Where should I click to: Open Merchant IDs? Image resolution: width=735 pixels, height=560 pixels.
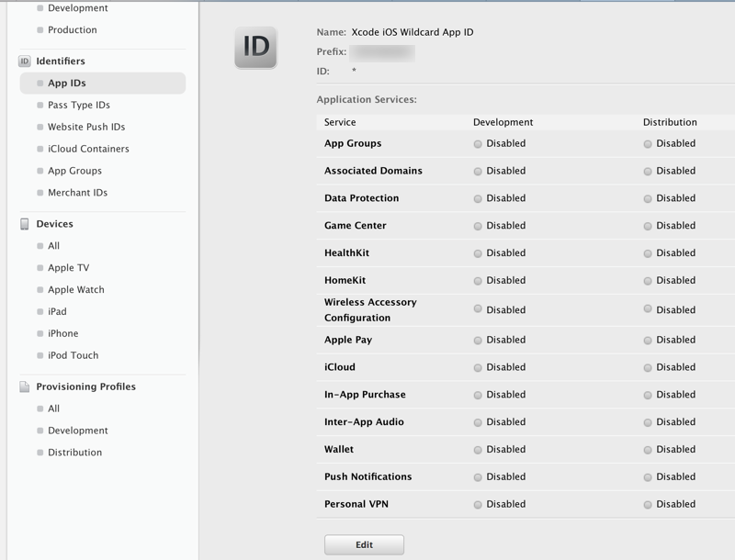[x=77, y=193]
